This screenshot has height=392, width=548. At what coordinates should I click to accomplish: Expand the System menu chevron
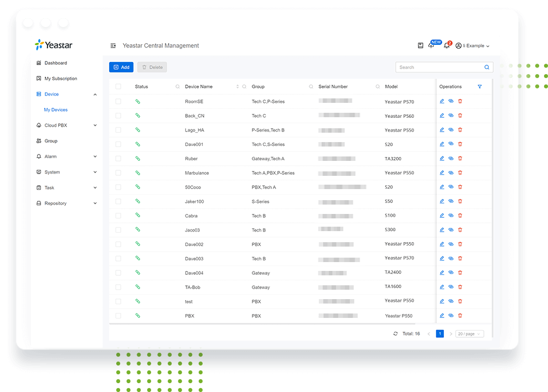[95, 172]
